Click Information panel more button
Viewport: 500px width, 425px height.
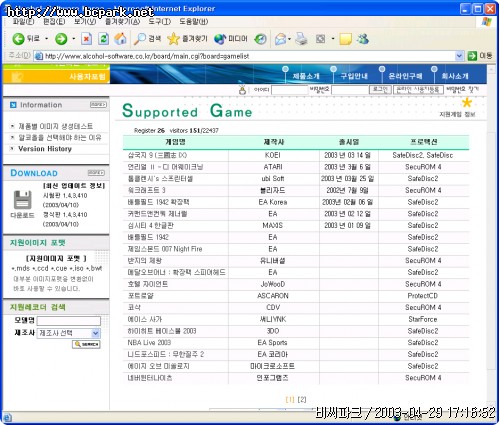(98, 105)
